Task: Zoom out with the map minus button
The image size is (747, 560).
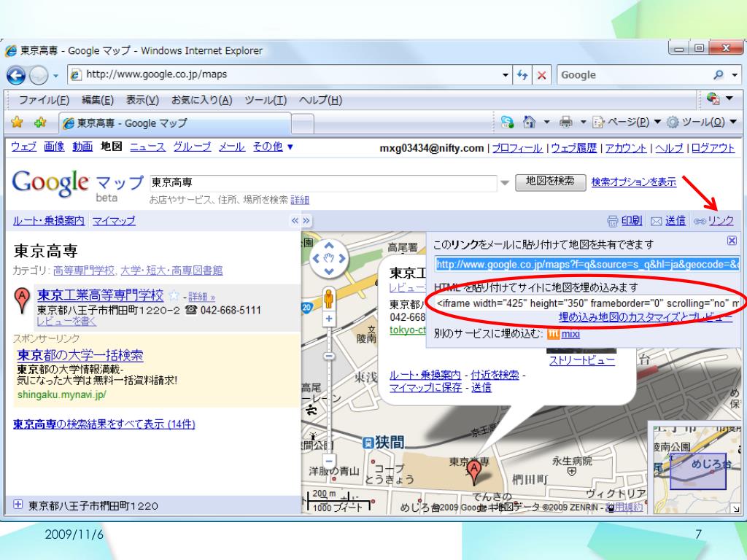Action: click(329, 461)
